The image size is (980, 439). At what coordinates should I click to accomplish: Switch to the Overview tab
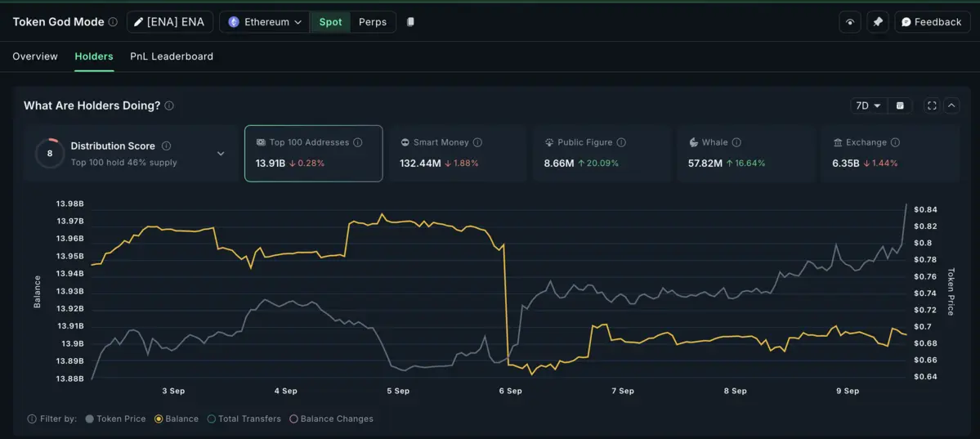tap(35, 56)
